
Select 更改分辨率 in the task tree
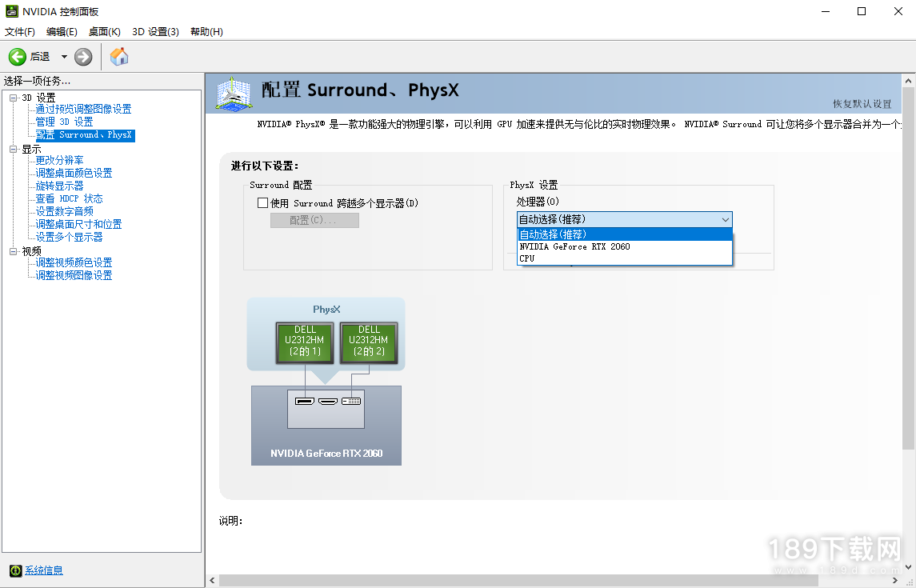click(59, 160)
